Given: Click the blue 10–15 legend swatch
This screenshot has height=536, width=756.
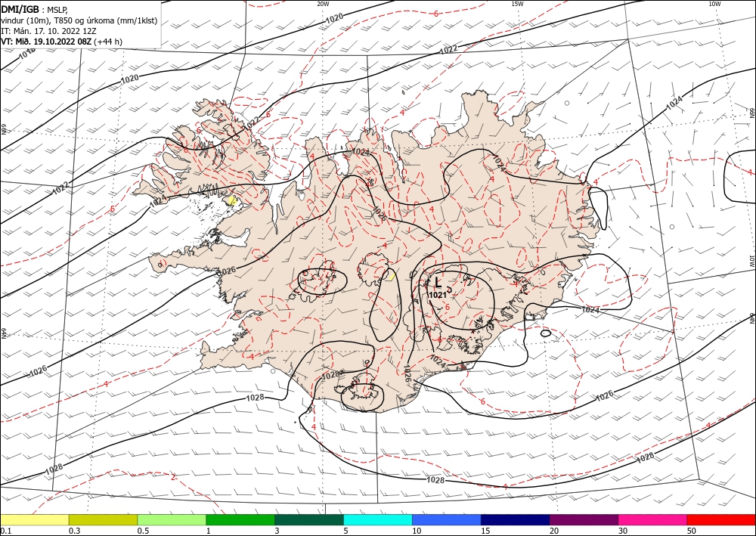Looking at the screenshot, I should 447,519.
